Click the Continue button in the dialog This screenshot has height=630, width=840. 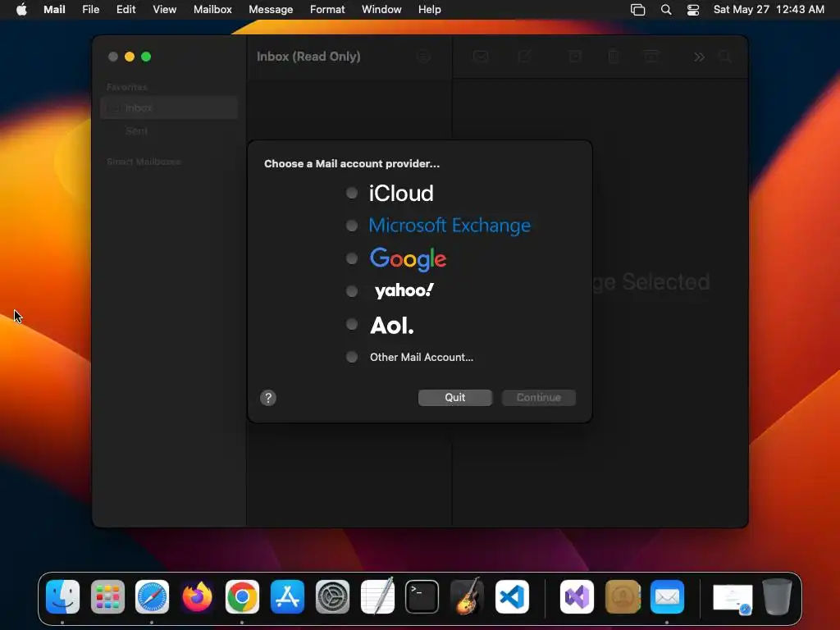pos(538,398)
